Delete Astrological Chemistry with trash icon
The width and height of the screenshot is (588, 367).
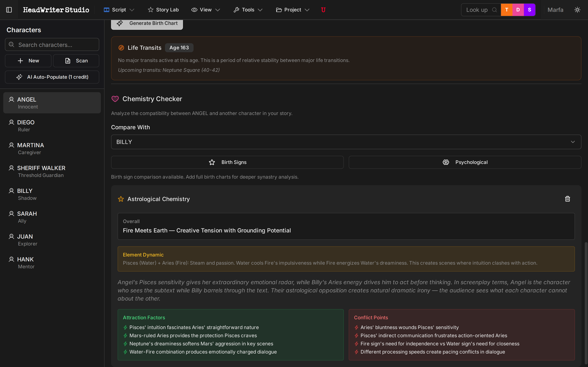coord(567,199)
